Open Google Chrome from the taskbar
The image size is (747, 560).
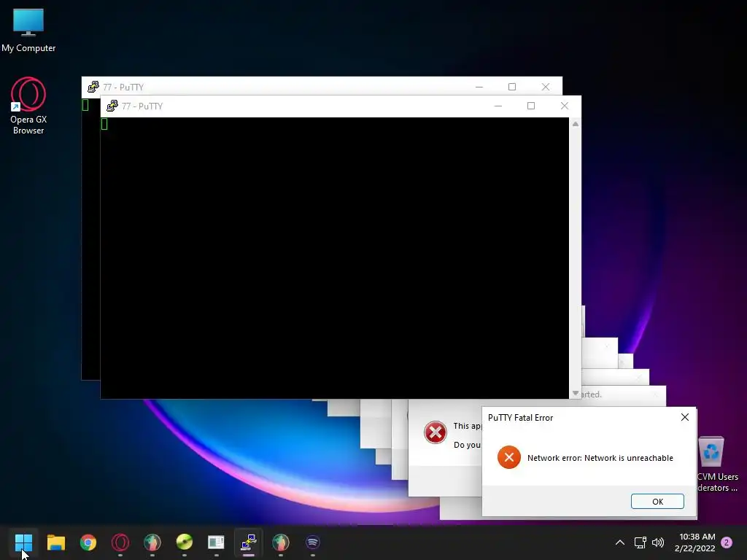pos(88,542)
